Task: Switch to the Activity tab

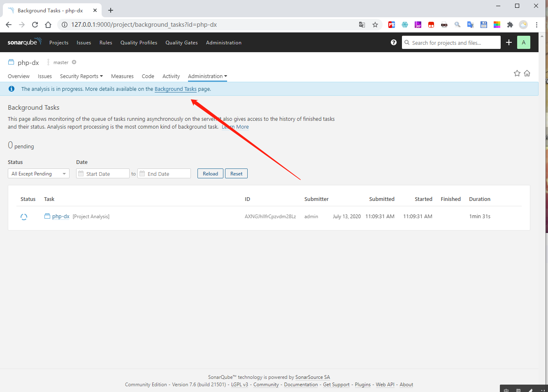Action: [171, 76]
